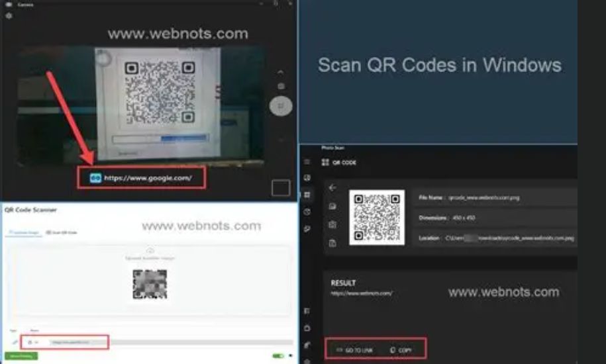This screenshot has height=364, width=606.
Task: Click home-shaped icon in Photo Scan lower sidebar
Action: click(307, 328)
